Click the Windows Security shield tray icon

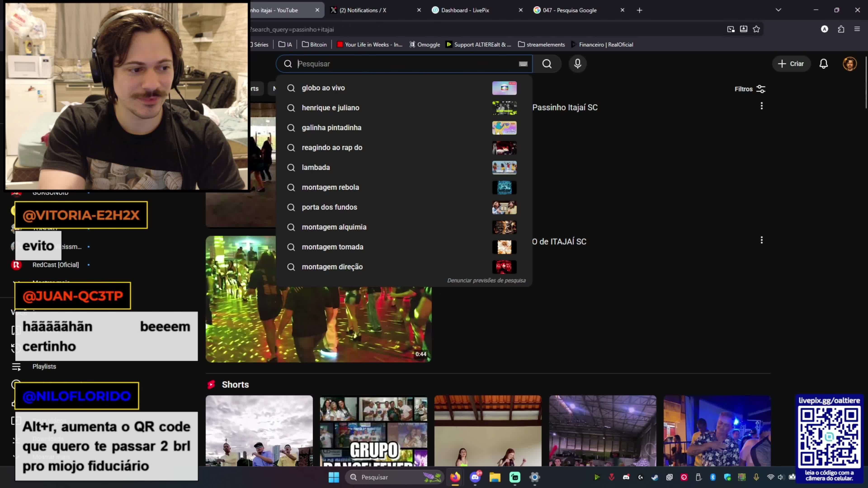pos(727,477)
